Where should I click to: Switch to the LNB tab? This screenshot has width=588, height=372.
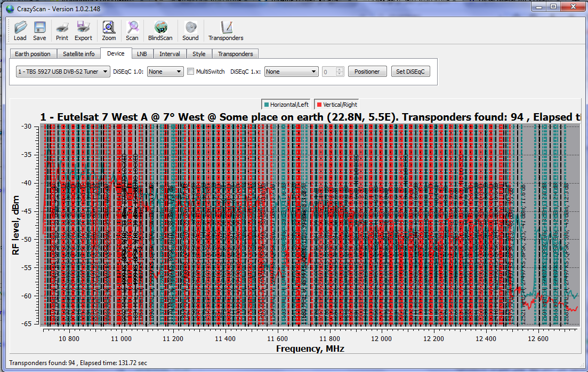(x=142, y=54)
